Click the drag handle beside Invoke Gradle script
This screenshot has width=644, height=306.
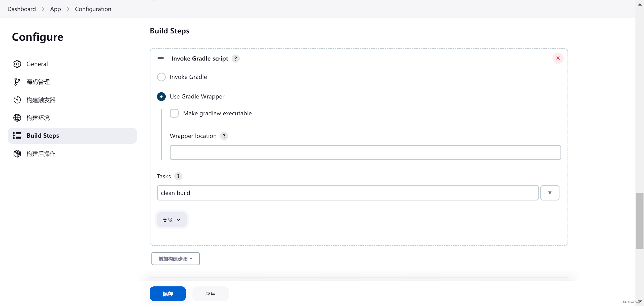pyautogui.click(x=160, y=59)
